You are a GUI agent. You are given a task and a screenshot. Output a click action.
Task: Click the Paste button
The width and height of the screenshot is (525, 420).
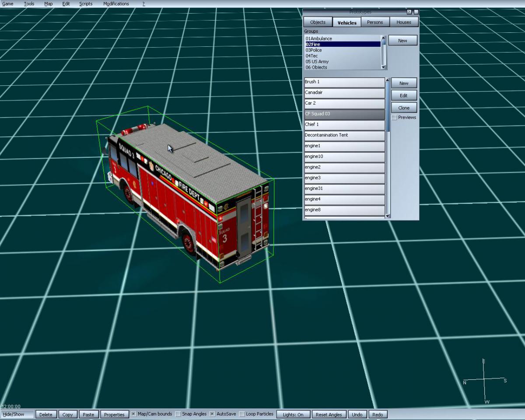coord(88,415)
